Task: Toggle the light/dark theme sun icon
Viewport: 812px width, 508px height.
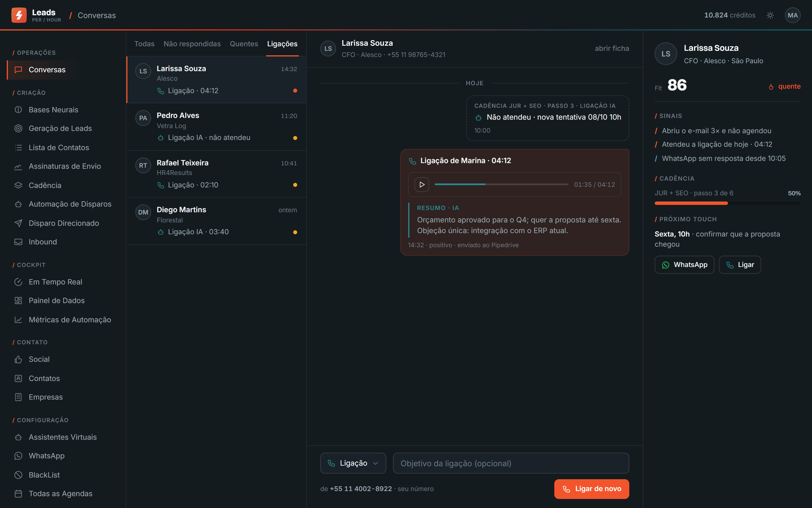Action: click(x=770, y=15)
